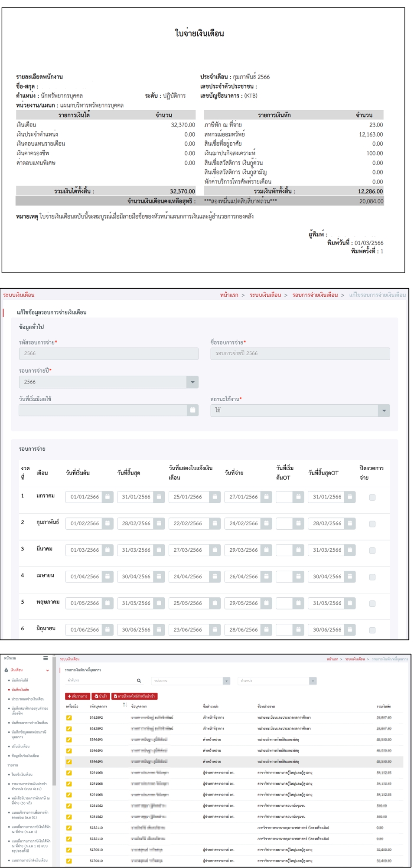
Task: Open calendar icon beside 22/02/2566 payslip date
Action: tap(215, 523)
